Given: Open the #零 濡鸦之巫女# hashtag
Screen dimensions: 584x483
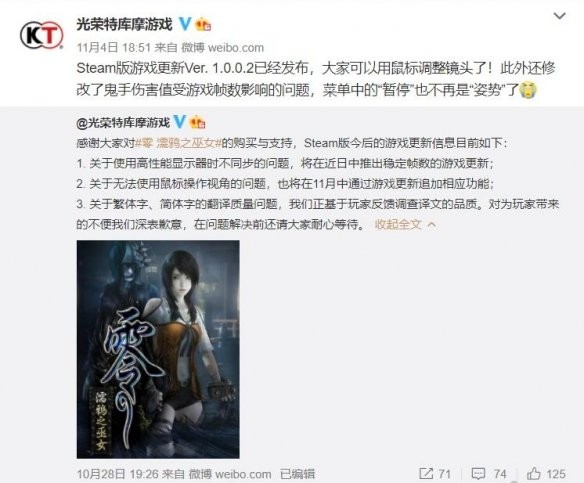Looking at the screenshot, I should 178,143.
